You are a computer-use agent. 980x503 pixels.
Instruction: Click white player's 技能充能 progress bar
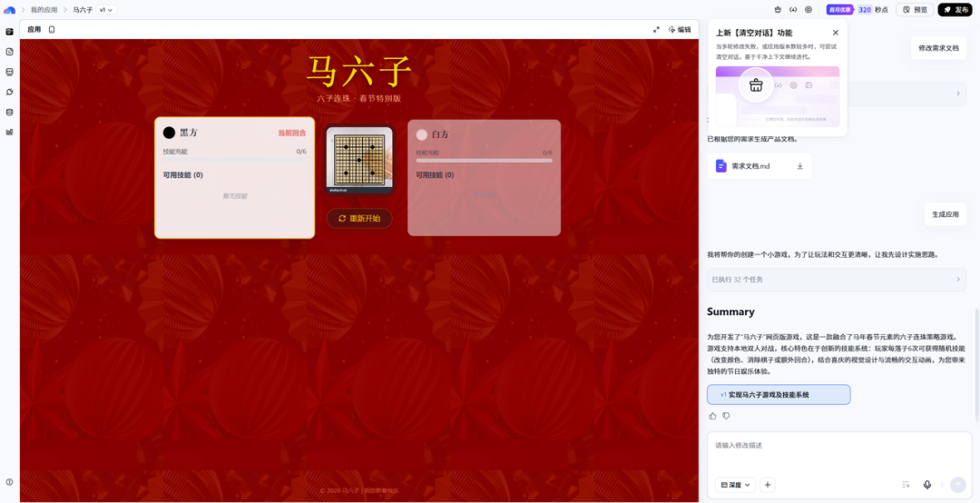pos(485,161)
